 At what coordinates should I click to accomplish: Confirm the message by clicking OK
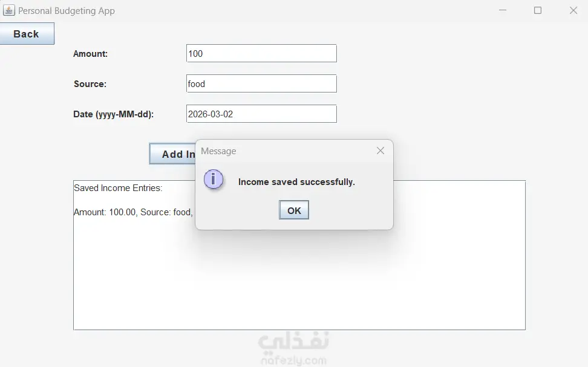(x=294, y=210)
